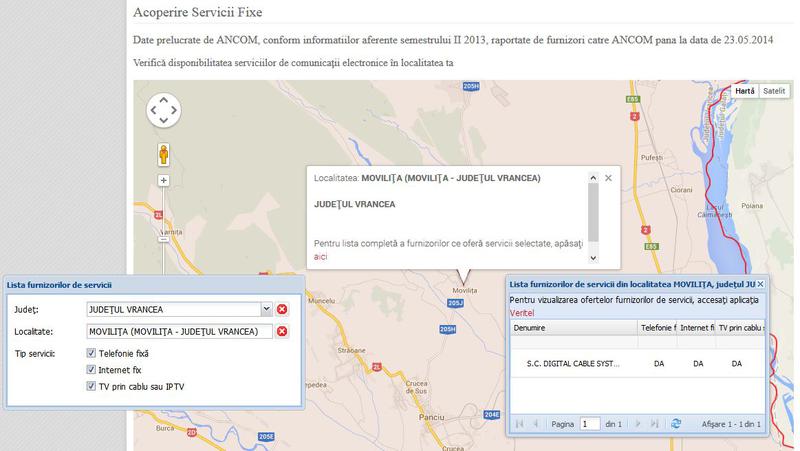Click the Pagina number input field
Image resolution: width=800 pixels, height=451 pixels.
point(590,424)
